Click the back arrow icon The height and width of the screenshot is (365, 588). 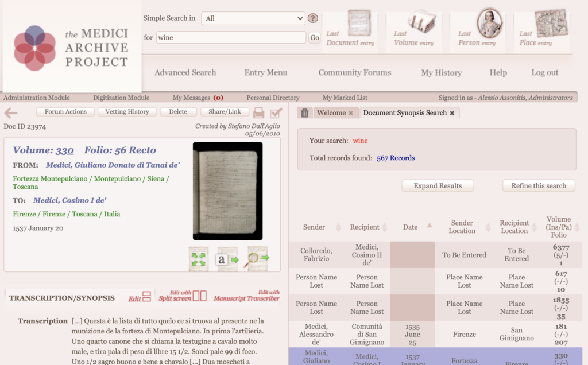(x=11, y=113)
